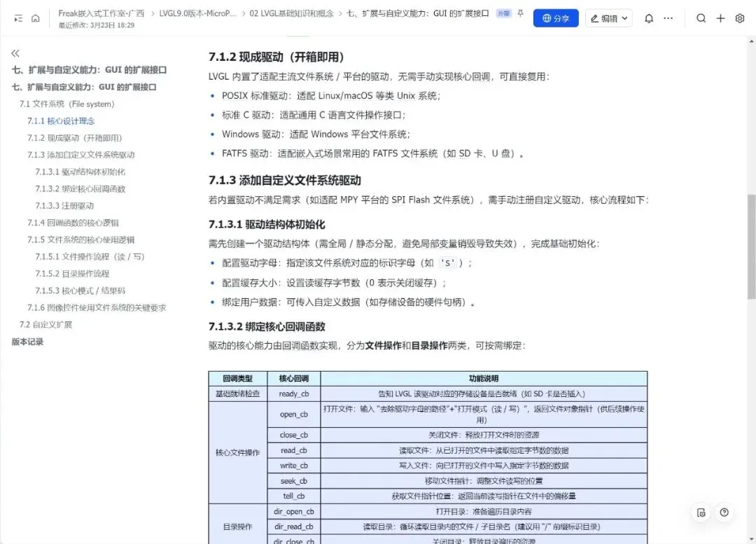Open the notifications bell
The image size is (756, 544).
[x=649, y=18]
